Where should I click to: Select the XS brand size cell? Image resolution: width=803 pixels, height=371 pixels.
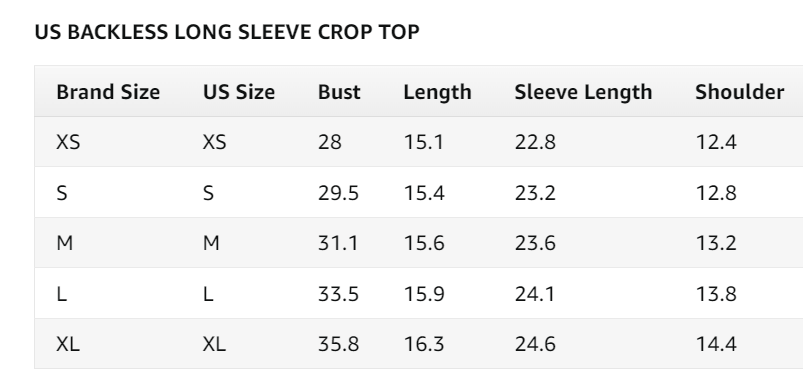(x=68, y=142)
